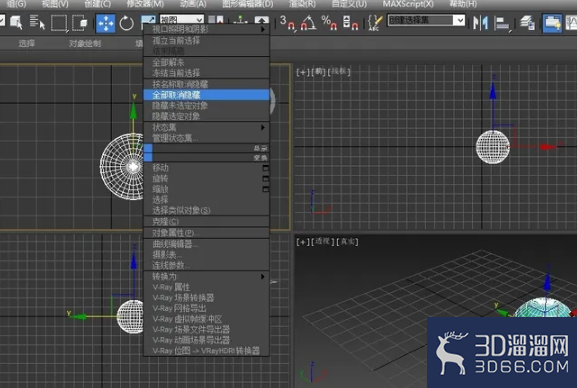Open settings box beside 缩放
This screenshot has height=388, width=577.
(265, 189)
